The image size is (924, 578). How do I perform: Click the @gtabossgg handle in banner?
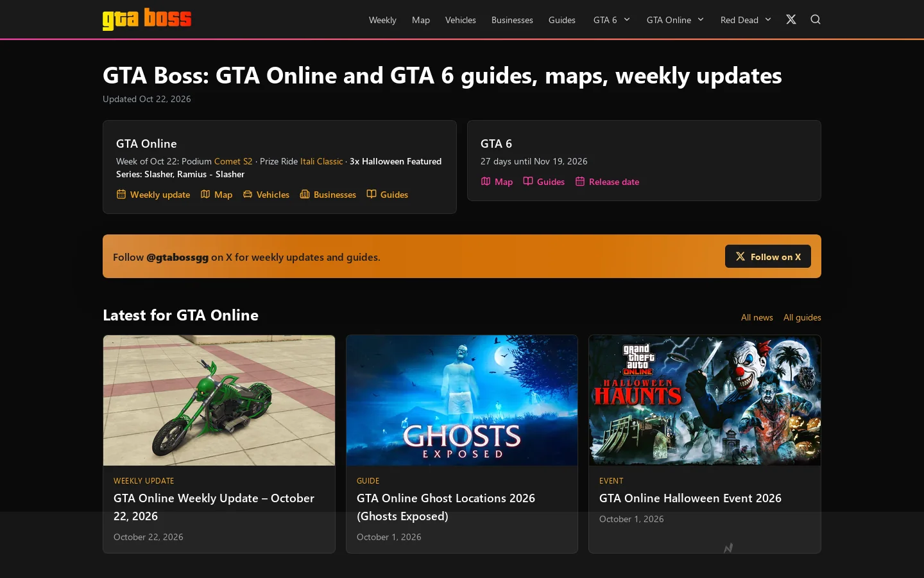pos(178,257)
